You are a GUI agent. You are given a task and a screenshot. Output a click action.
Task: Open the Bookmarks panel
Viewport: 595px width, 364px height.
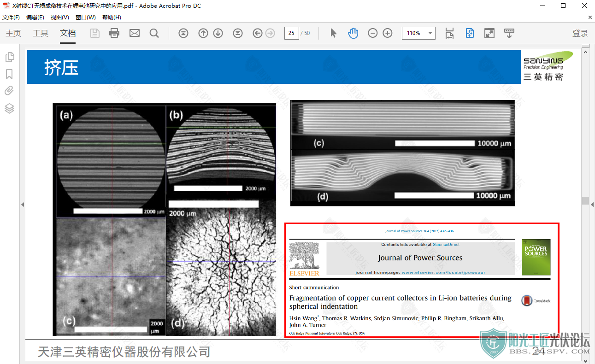[x=9, y=74]
